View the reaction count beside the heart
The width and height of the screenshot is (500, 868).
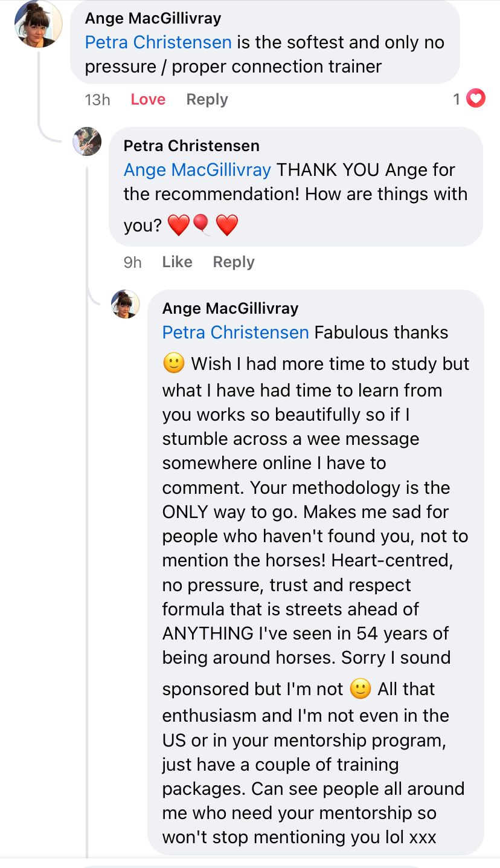point(457,99)
